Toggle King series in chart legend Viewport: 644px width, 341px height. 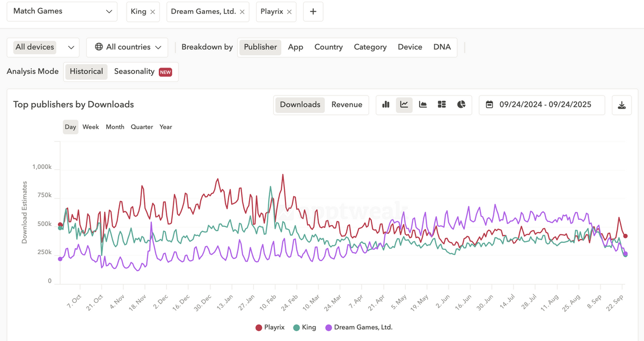[x=304, y=327]
